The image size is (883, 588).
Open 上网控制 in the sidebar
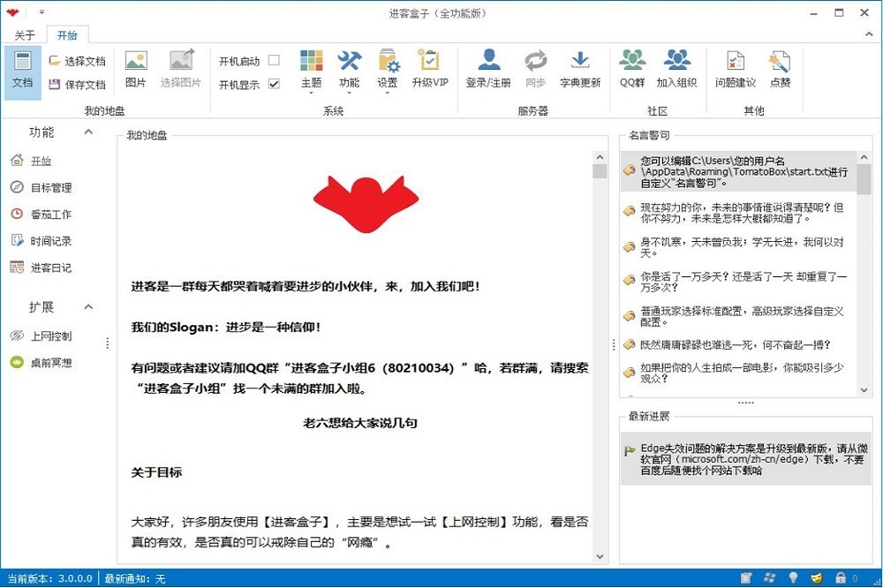(x=50, y=336)
